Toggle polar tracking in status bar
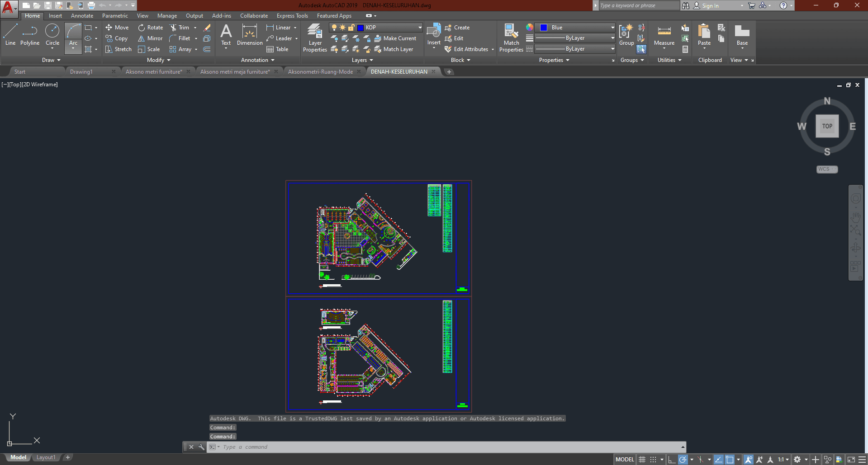 [x=683, y=460]
